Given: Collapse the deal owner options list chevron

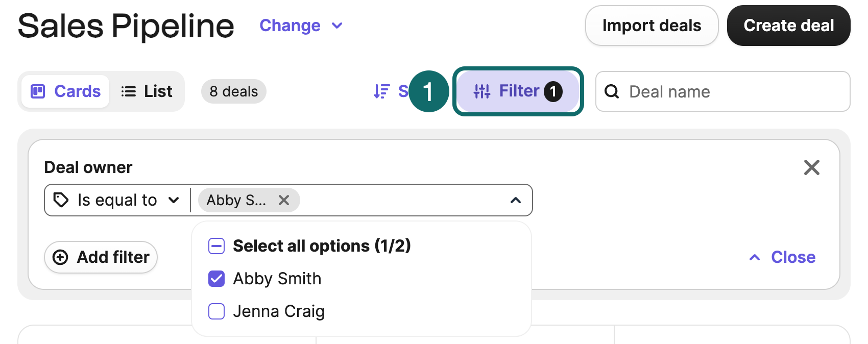Looking at the screenshot, I should tap(515, 200).
